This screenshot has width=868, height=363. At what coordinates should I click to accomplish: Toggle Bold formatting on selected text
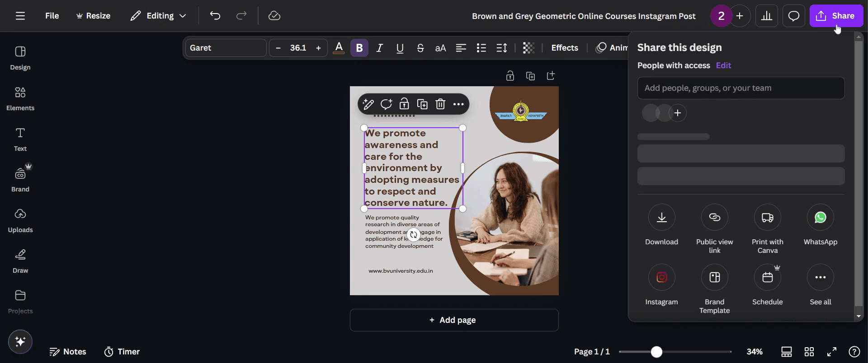(x=359, y=48)
